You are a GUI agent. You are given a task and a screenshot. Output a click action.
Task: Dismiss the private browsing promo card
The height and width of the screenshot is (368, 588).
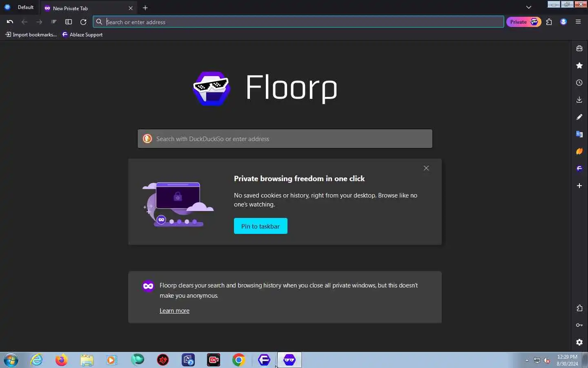click(x=426, y=168)
